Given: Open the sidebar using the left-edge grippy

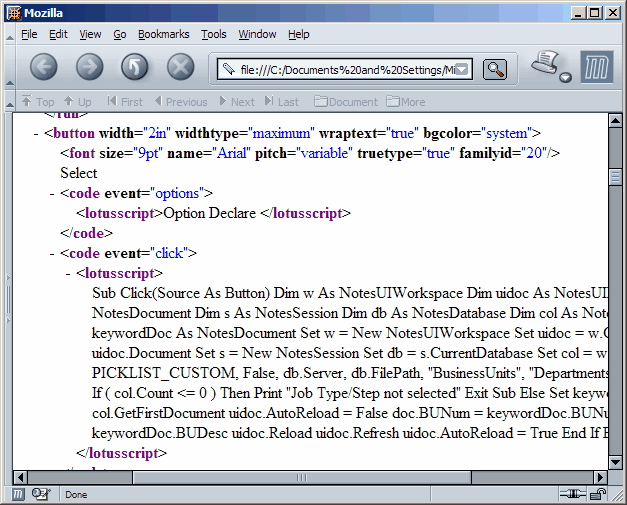Looking at the screenshot, I should (x=8, y=298).
